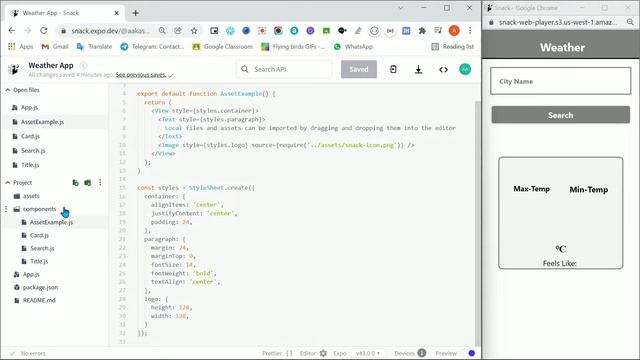Close the Weather App - Snack tab
The image size is (640, 360).
coord(116,13)
